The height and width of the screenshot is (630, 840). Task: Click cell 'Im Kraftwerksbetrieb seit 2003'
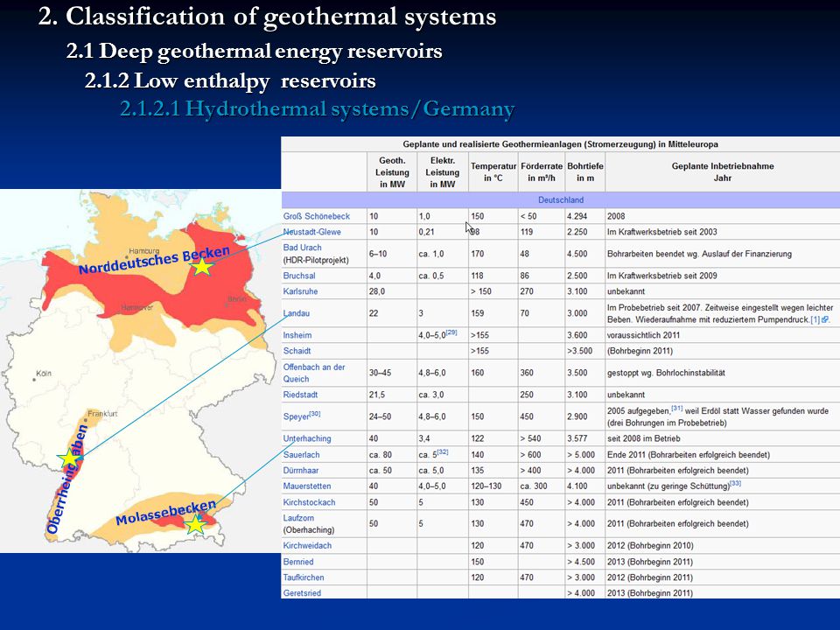662,232
